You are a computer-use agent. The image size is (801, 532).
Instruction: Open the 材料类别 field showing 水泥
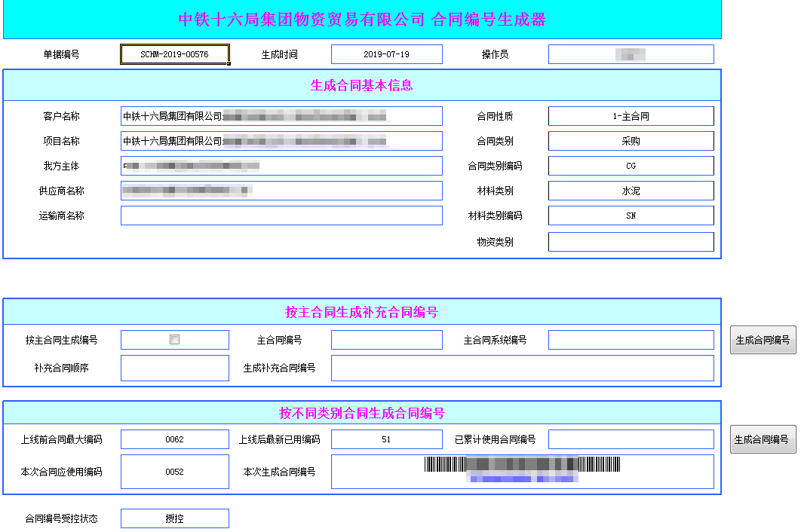tap(631, 191)
